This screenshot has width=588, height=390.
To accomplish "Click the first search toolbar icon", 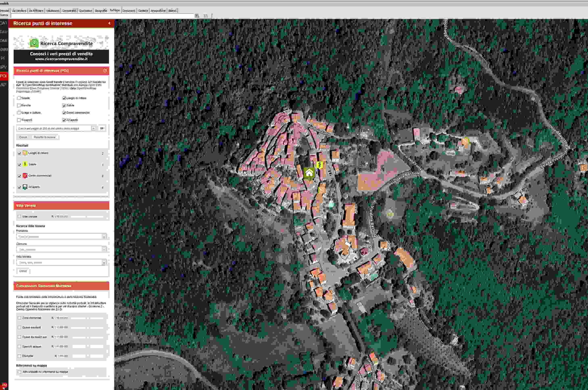I will point(197,16).
